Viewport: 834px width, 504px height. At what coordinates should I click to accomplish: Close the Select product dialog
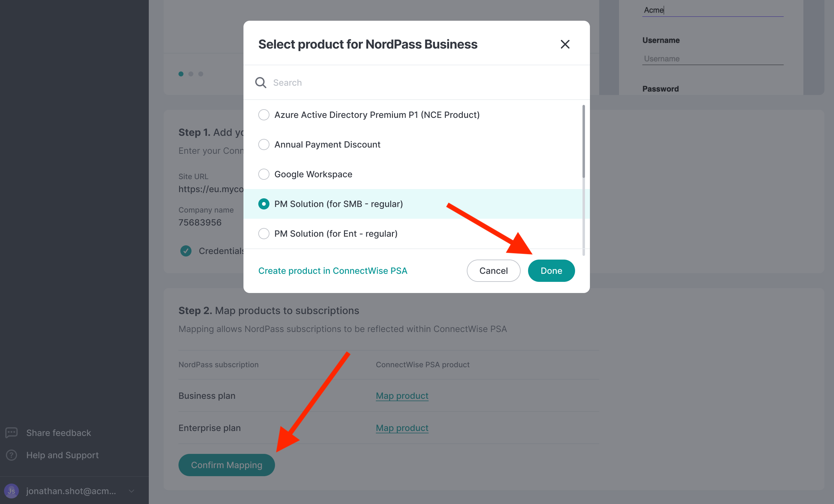(x=565, y=44)
